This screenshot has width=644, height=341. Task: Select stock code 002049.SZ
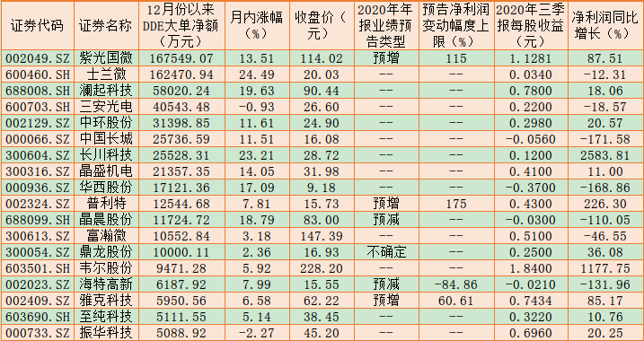(38, 58)
